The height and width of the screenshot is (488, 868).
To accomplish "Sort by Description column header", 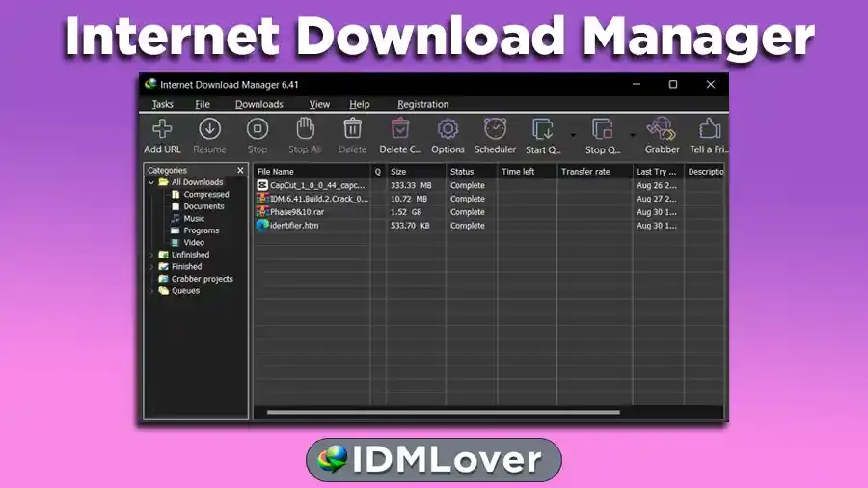I will 704,172.
